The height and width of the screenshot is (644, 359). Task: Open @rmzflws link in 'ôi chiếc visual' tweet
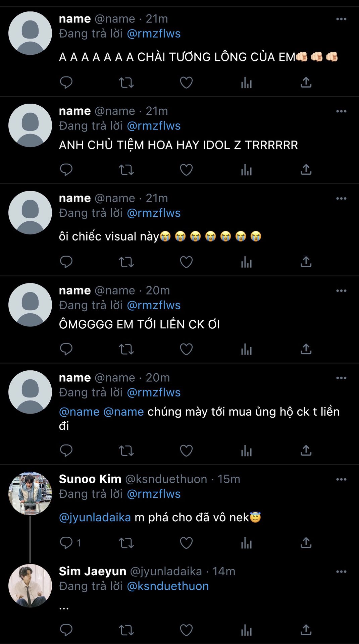pyautogui.click(x=154, y=213)
